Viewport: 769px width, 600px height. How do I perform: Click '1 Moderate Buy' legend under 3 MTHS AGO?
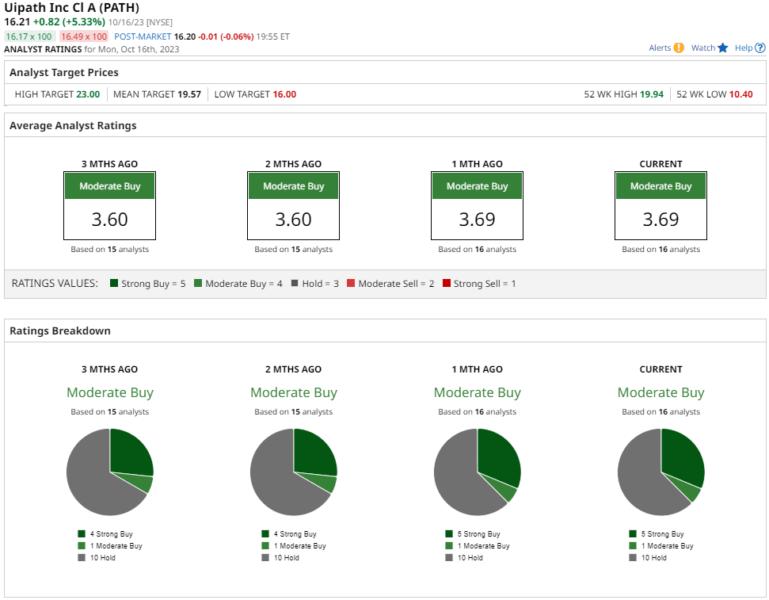pyautogui.click(x=110, y=546)
